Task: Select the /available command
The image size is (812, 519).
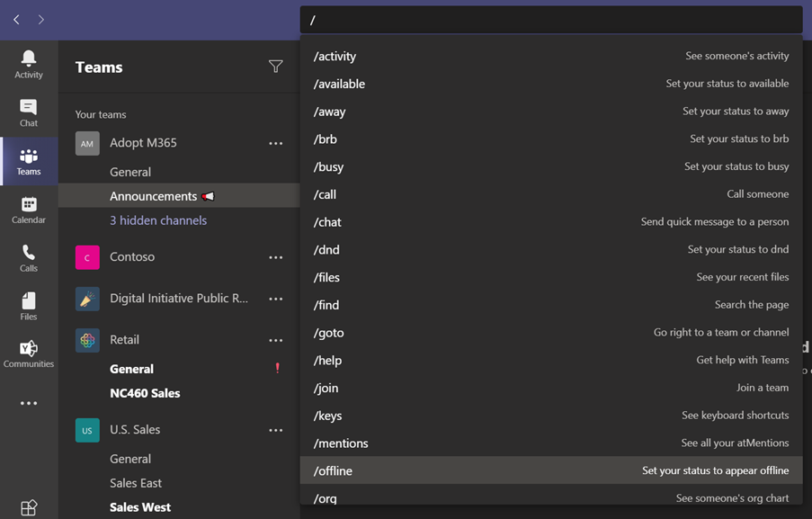Action: (x=551, y=84)
